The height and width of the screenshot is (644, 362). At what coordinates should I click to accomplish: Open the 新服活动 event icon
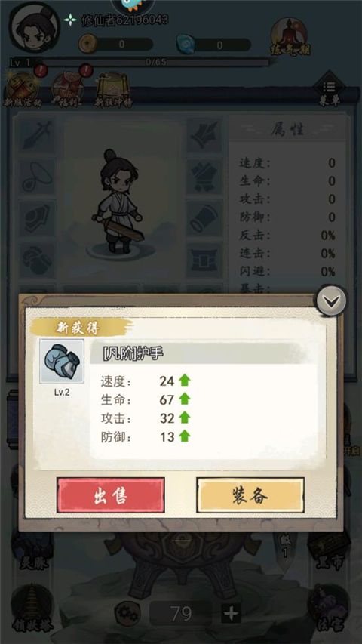[22, 91]
